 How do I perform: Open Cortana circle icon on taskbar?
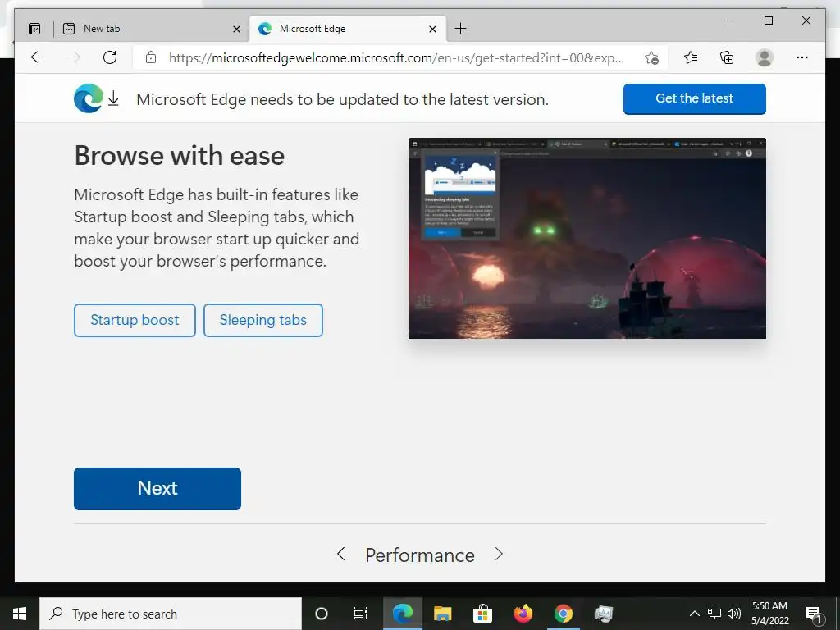click(322, 614)
